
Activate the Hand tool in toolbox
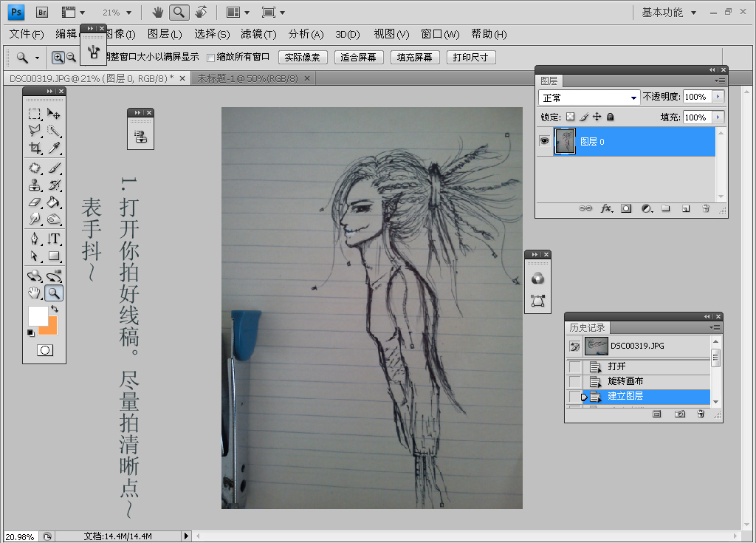point(35,293)
